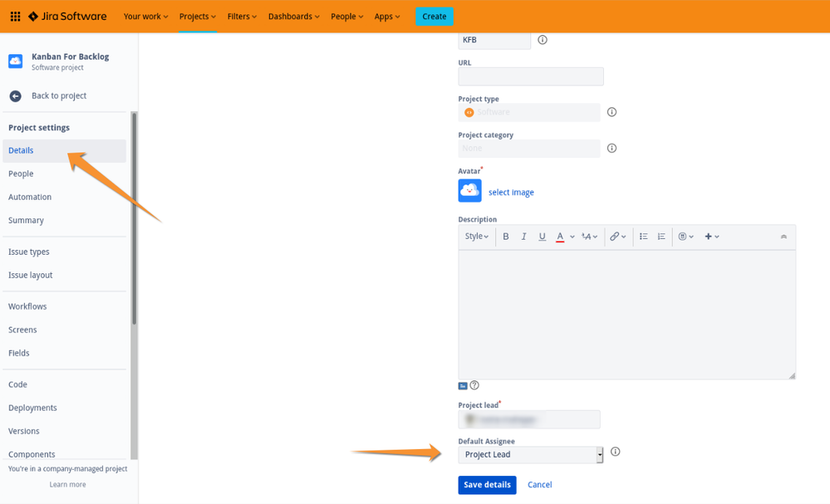Click the info icon beside Project type

pos(612,112)
